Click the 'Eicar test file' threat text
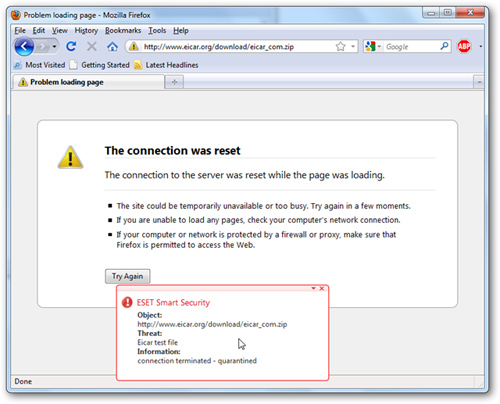Screen dimensions: 500x404 158,342
